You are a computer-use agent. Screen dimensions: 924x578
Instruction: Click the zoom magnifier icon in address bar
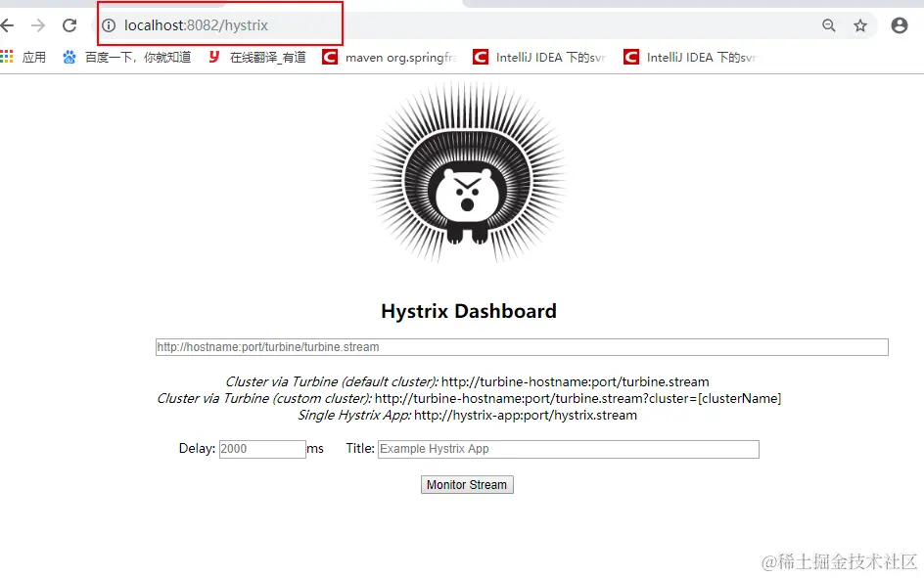[x=828, y=25]
